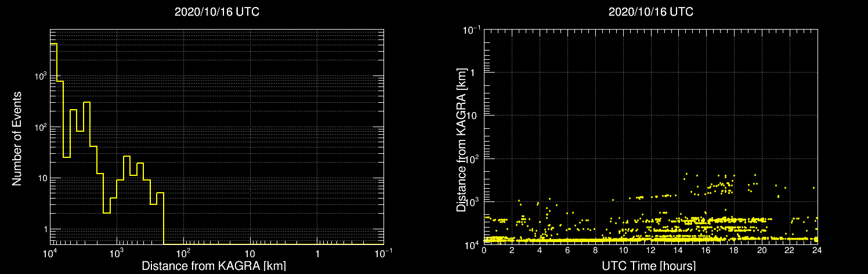Click the dense scatter band near 10^4 km
The width and height of the screenshot is (868, 274).
point(650,239)
